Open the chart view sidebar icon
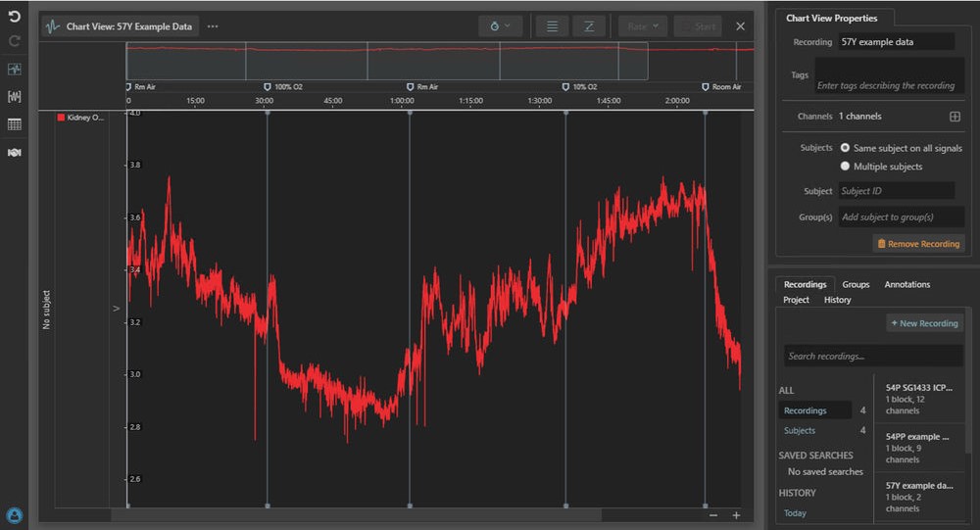This screenshot has height=530, width=980. pyautogui.click(x=14, y=70)
